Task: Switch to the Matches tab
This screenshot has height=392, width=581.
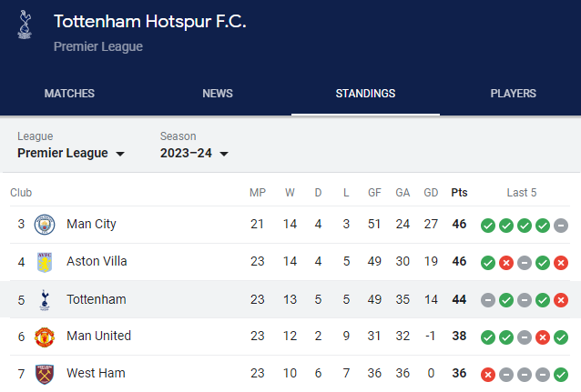Action: tap(69, 94)
